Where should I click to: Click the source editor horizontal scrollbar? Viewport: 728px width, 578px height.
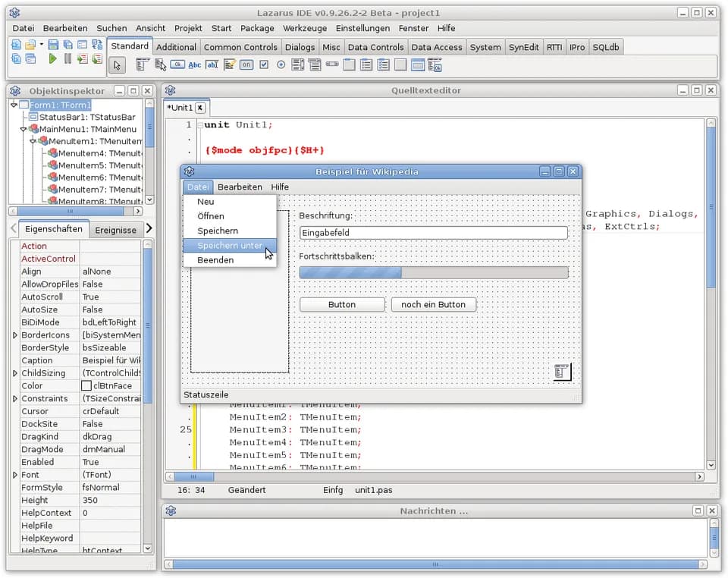[435, 477]
